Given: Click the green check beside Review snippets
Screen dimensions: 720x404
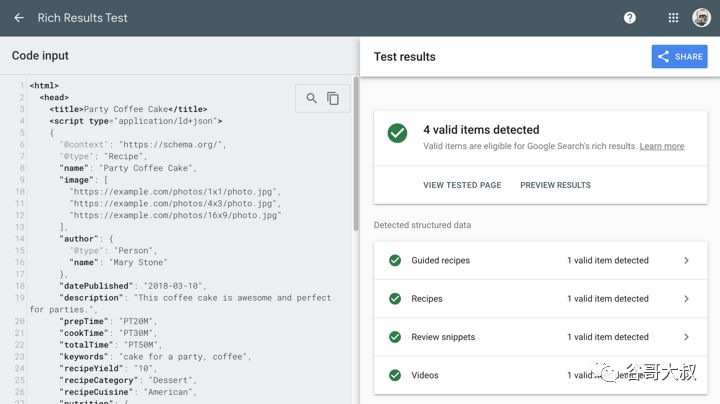Looking at the screenshot, I should (395, 337).
